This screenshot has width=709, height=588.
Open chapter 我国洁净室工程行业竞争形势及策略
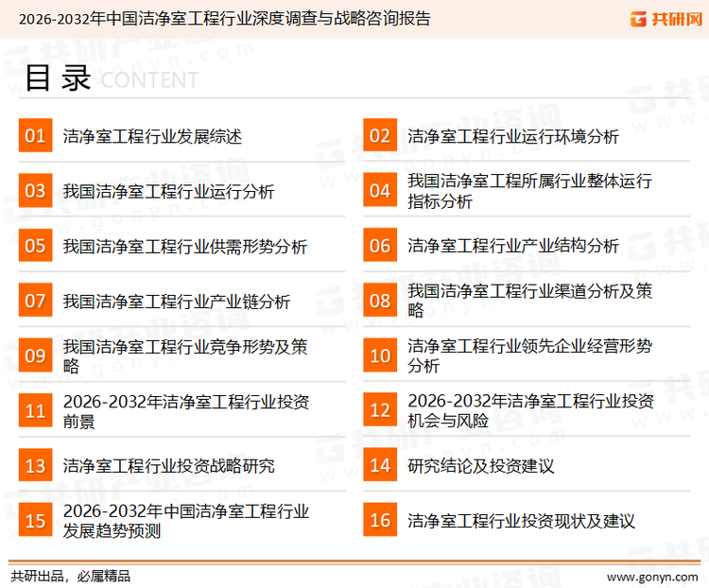tap(185, 356)
